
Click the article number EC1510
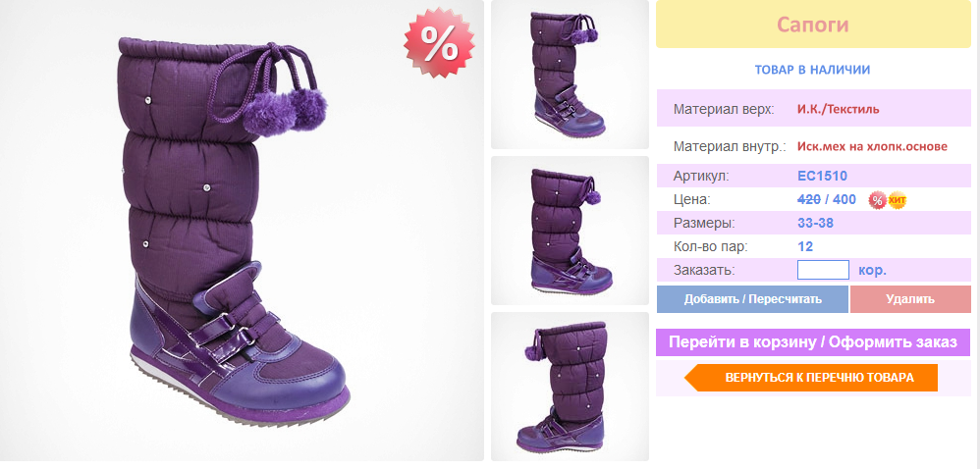point(823,176)
